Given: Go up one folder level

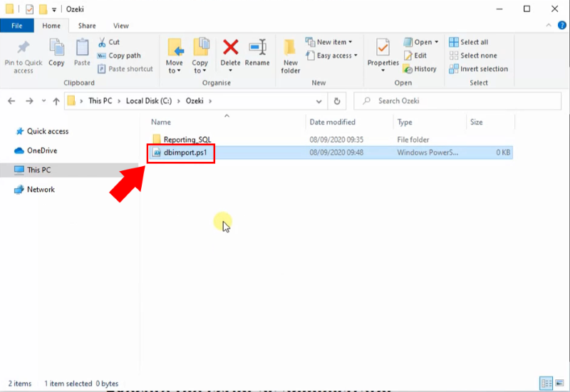Looking at the screenshot, I should point(56,101).
